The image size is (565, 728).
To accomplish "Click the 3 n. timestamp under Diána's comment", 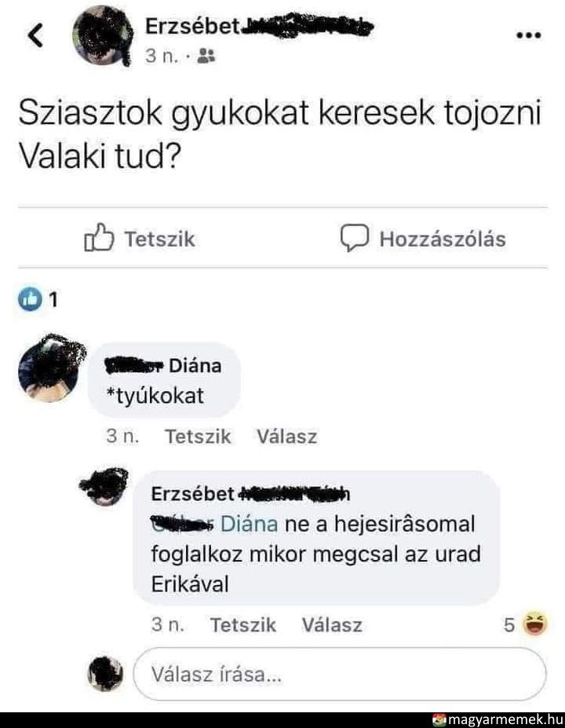I will coord(122,436).
